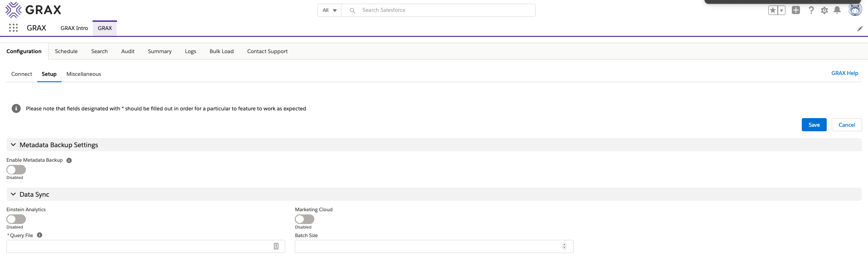
Task: Open the Help question mark icon
Action: click(x=811, y=10)
